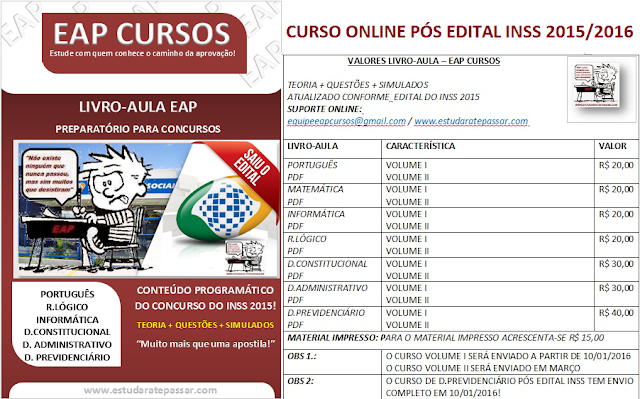Click the R$ 40,00 price in the D.PREVIDENCIÁRIO row
Image resolution: width=640 pixels, height=399 pixels.
(616, 313)
